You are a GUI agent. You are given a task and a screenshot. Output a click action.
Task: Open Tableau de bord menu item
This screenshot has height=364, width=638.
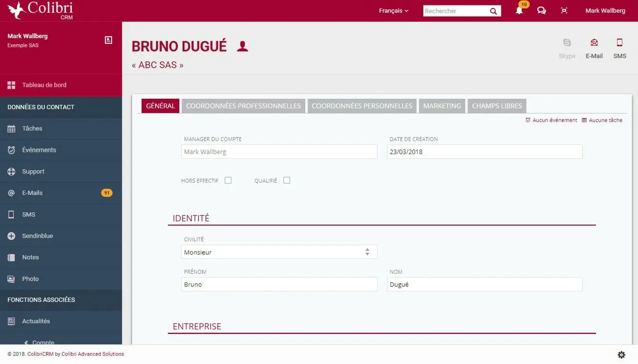[61, 85]
